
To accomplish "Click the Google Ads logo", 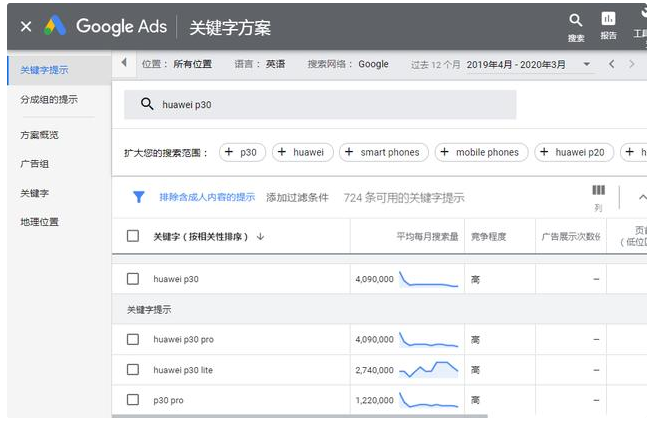I will (55, 26).
